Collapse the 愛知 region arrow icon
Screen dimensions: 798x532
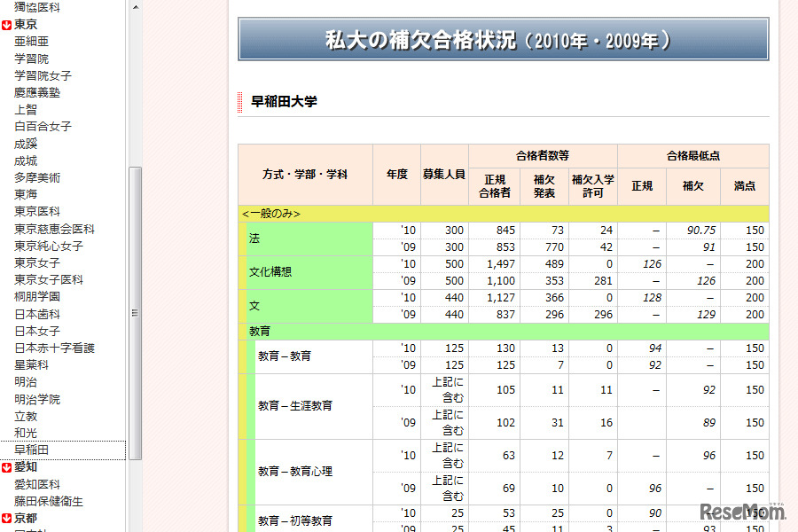[6, 467]
